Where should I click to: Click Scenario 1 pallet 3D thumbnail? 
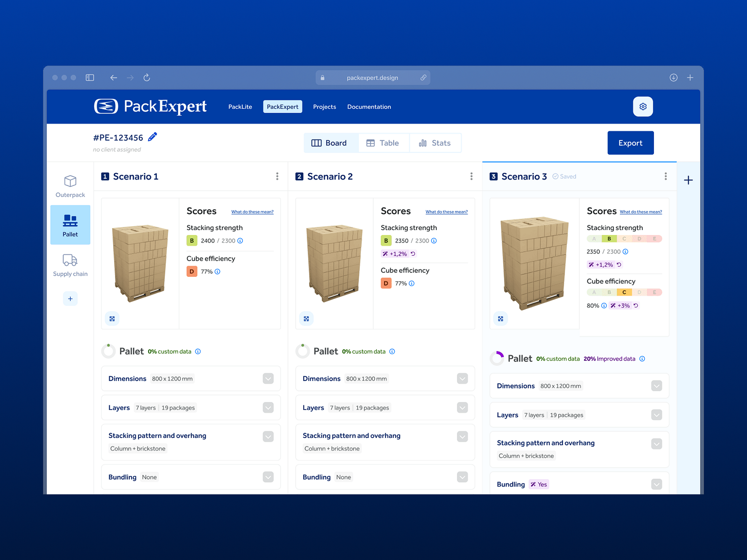(x=140, y=263)
